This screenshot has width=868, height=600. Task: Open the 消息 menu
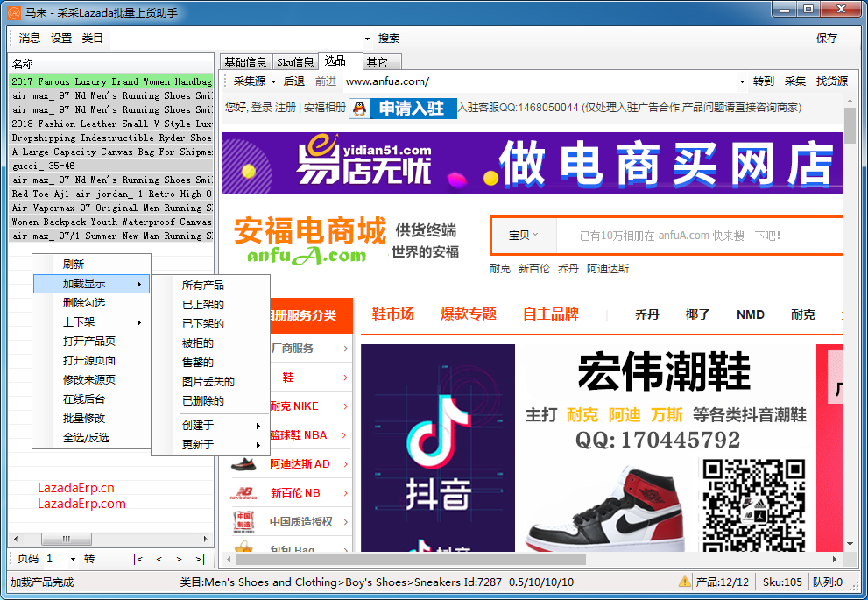(x=29, y=39)
